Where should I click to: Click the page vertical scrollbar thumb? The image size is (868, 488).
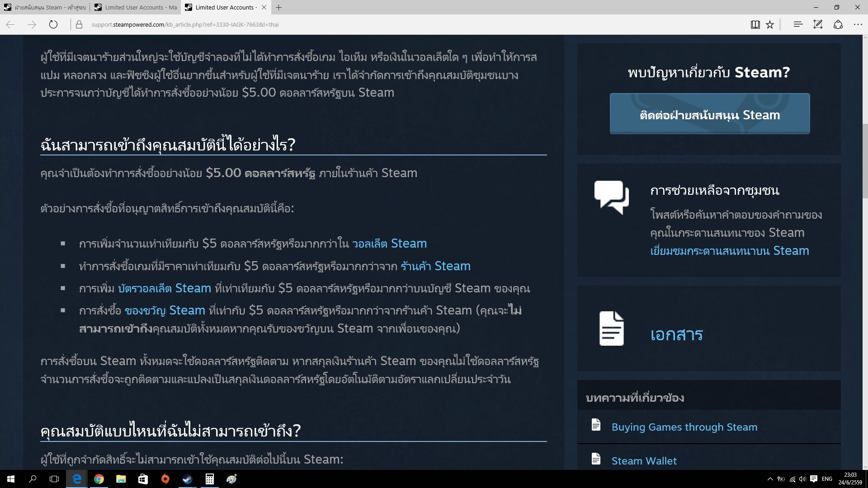(x=865, y=160)
